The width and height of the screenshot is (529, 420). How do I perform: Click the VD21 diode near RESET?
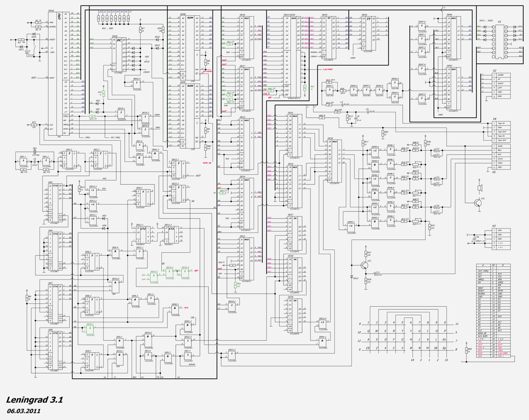(x=34, y=34)
